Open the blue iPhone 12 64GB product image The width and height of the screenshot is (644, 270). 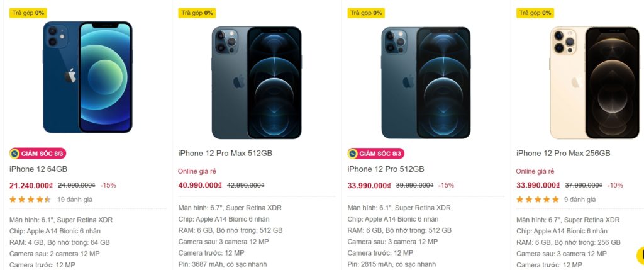pyautogui.click(x=87, y=77)
